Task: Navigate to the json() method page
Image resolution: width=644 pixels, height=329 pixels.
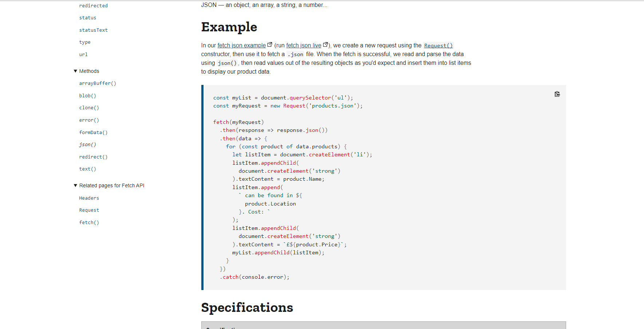Action: pyautogui.click(x=87, y=144)
